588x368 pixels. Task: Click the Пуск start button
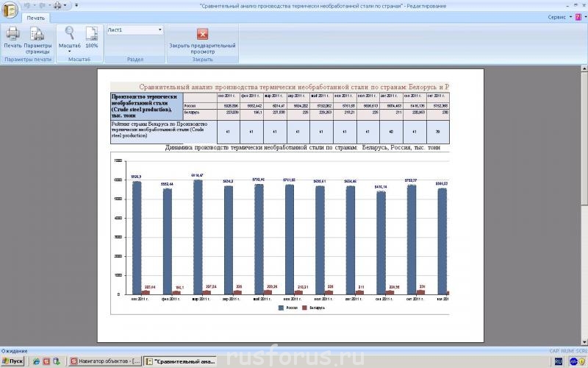click(12, 361)
